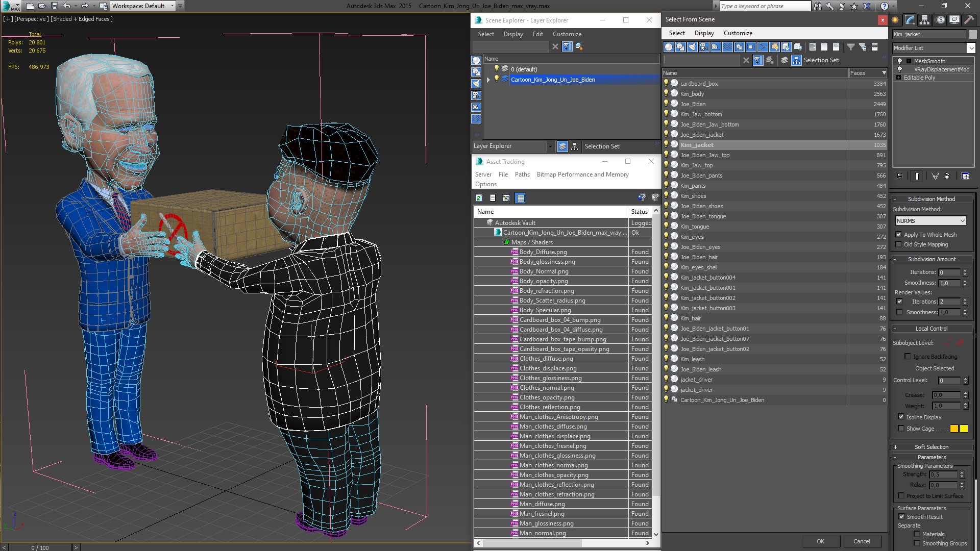Toggle Old Style Mapping checkbox
Viewport: 980px width, 551px height.
[x=898, y=244]
